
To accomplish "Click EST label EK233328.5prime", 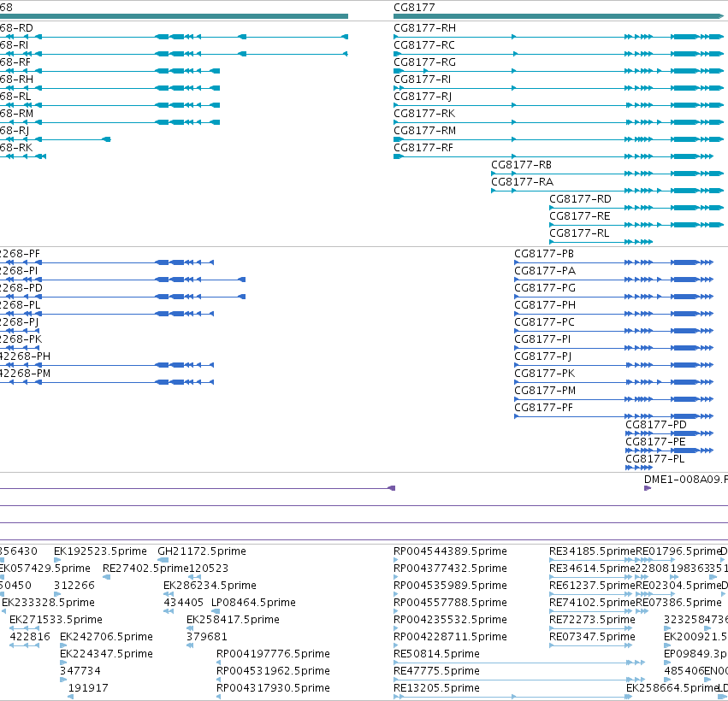I will 48,603.
